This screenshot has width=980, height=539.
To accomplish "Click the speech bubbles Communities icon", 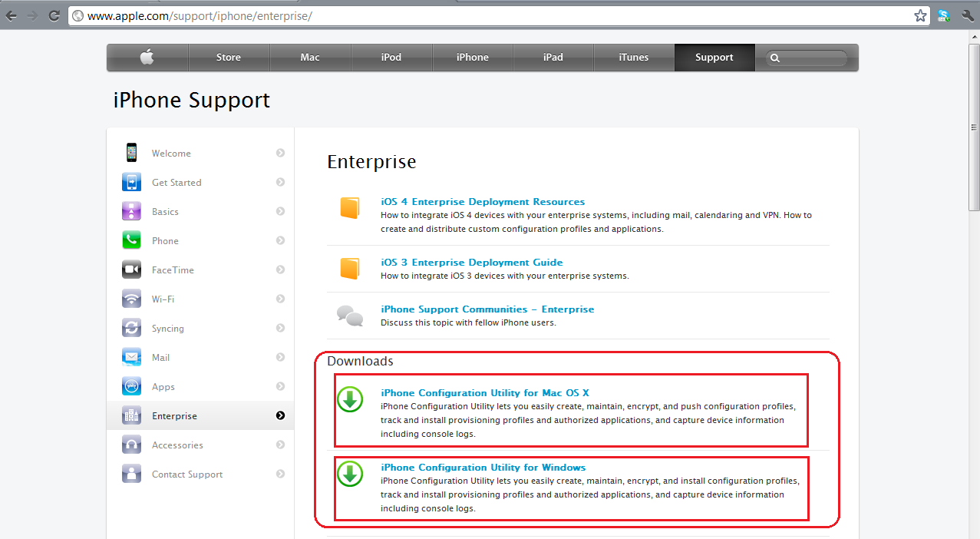I will (x=350, y=316).
